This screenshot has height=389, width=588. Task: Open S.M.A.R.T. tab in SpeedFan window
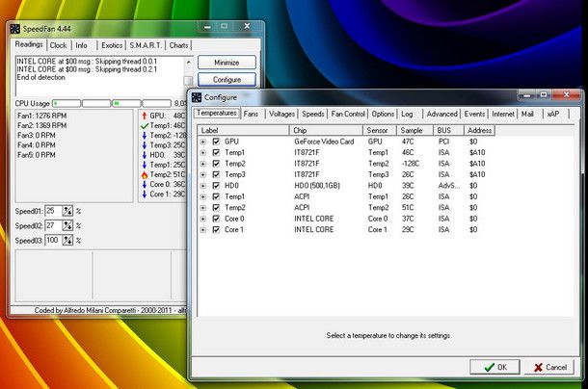pyautogui.click(x=146, y=45)
